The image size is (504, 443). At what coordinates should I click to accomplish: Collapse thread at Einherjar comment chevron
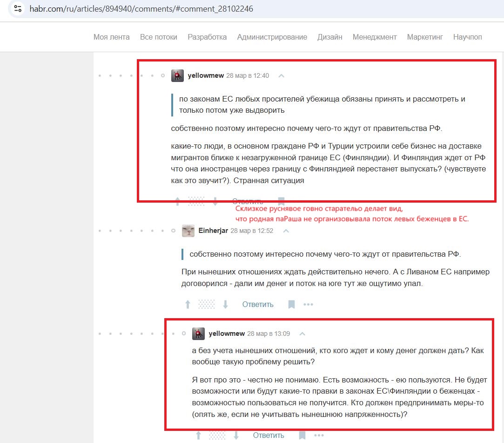click(x=286, y=231)
